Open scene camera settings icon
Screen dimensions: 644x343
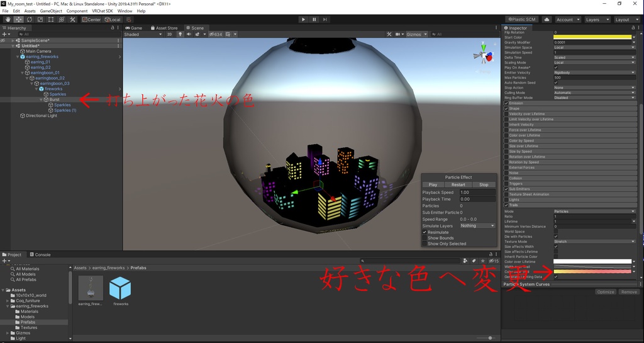[397, 34]
